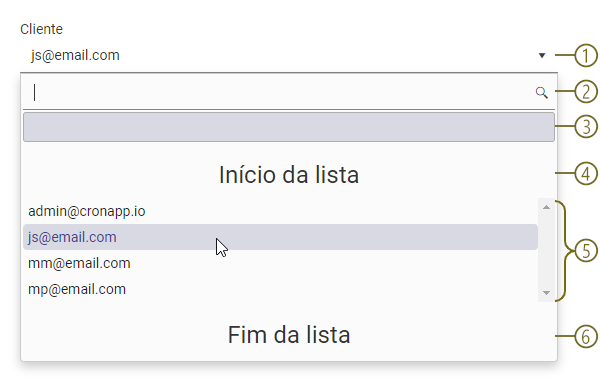
Task: Click the circled number 6 marker
Action: 586,336
